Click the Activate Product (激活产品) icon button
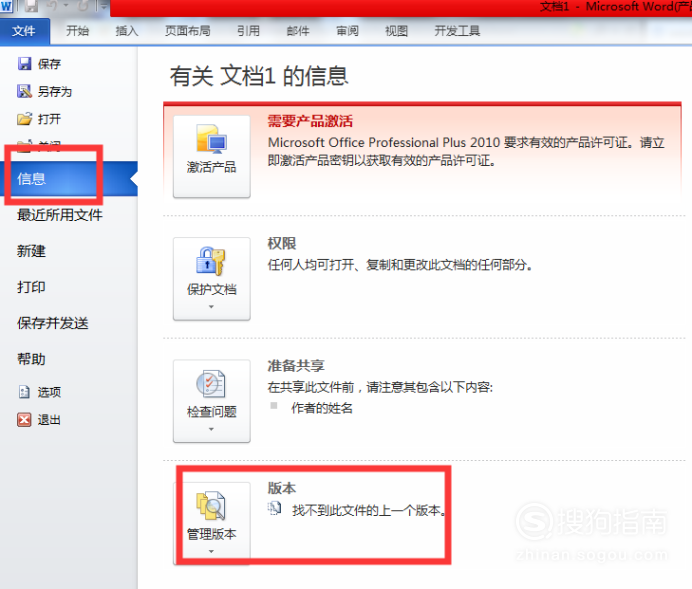The image size is (692, 589). [211, 156]
